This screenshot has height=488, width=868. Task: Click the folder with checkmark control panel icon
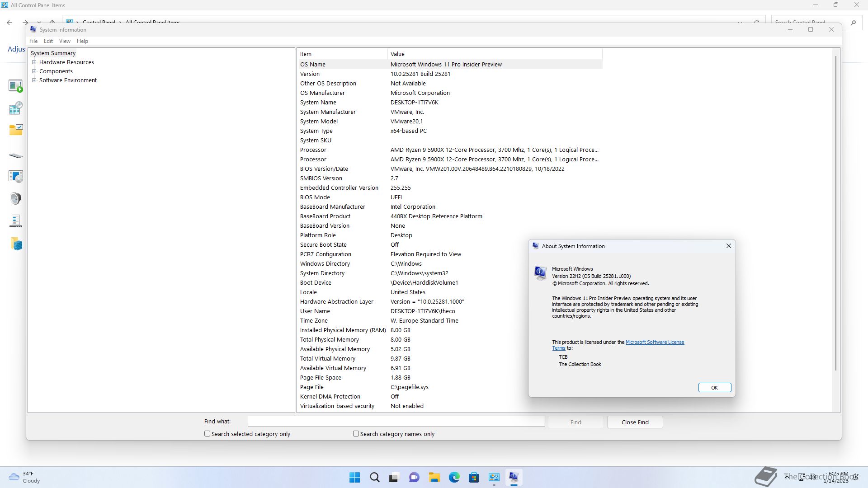(x=16, y=130)
